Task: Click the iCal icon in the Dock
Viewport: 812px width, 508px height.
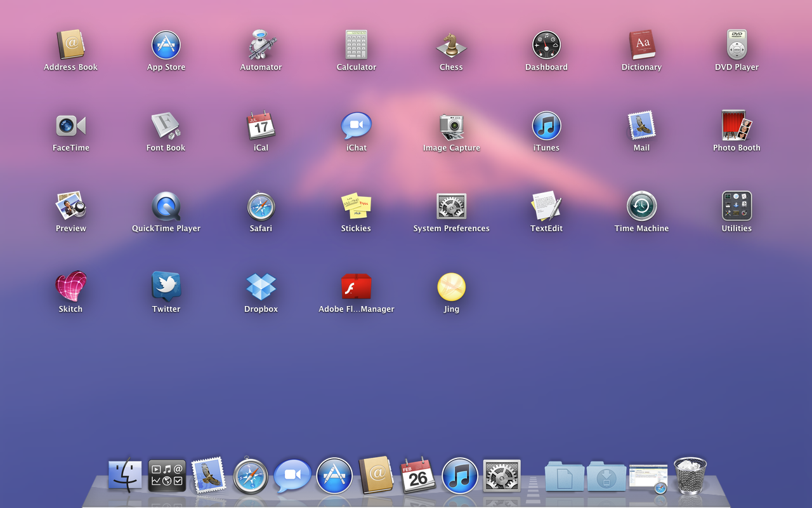Action: 418,475
